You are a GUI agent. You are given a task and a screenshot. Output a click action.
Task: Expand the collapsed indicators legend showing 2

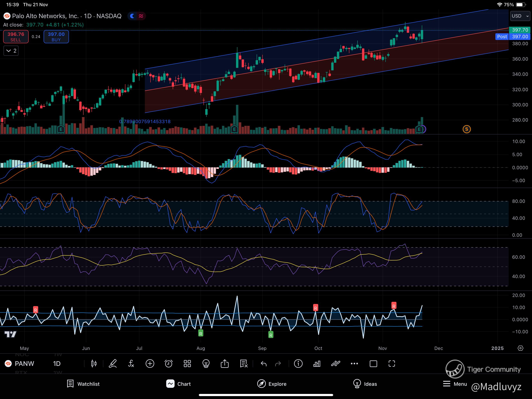tap(11, 51)
